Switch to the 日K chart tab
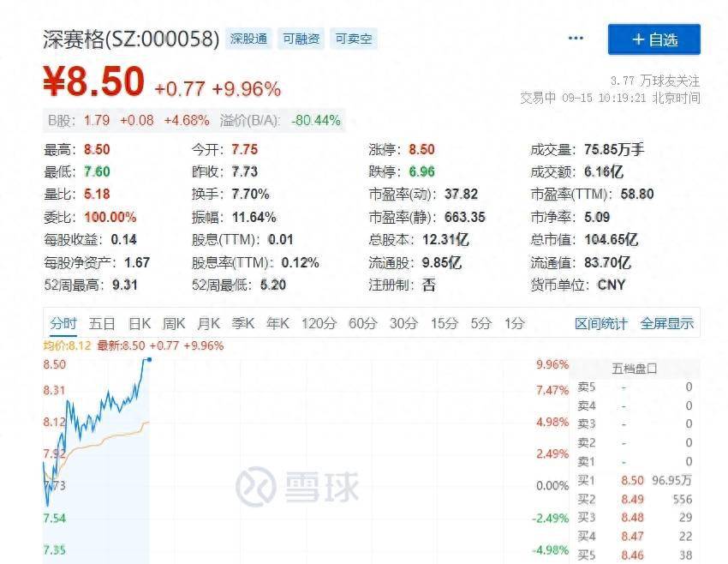This screenshot has width=728, height=564. tap(140, 323)
